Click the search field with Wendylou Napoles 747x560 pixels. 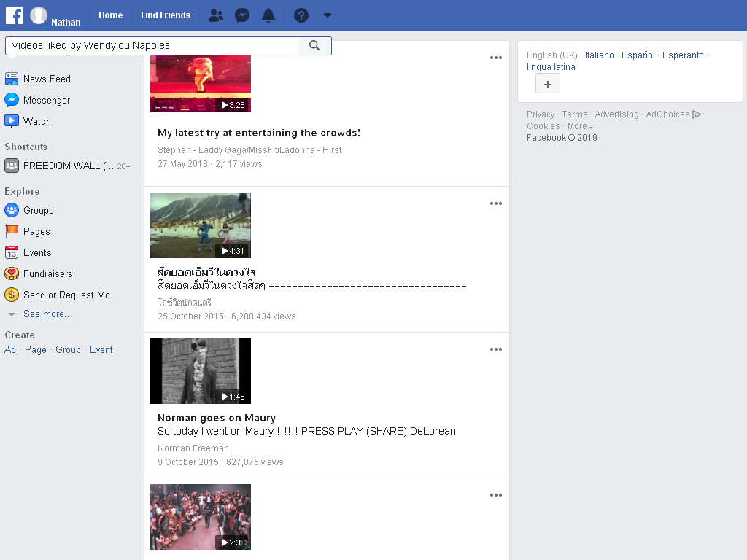(152, 45)
